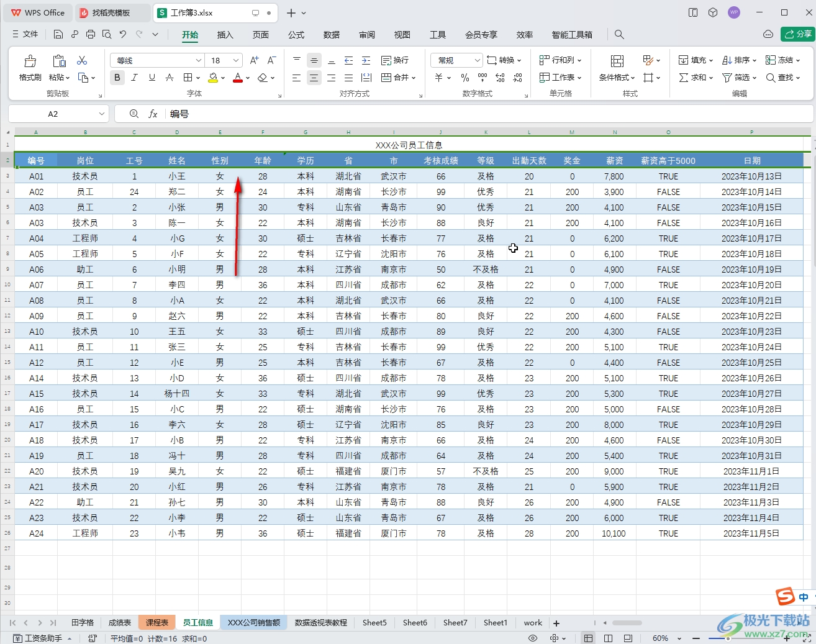This screenshot has width=816, height=644.
Task: Click the formula bar input showing 编号
Action: [x=489, y=114]
